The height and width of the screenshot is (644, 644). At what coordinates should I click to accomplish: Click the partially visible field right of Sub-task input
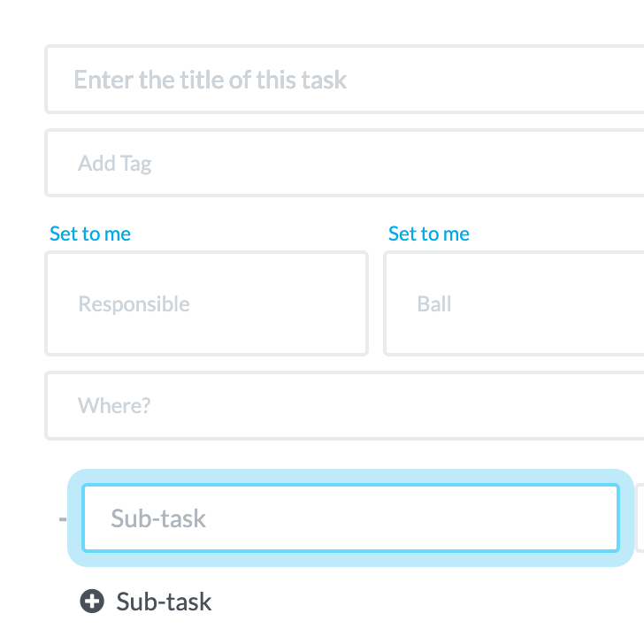[640, 517]
